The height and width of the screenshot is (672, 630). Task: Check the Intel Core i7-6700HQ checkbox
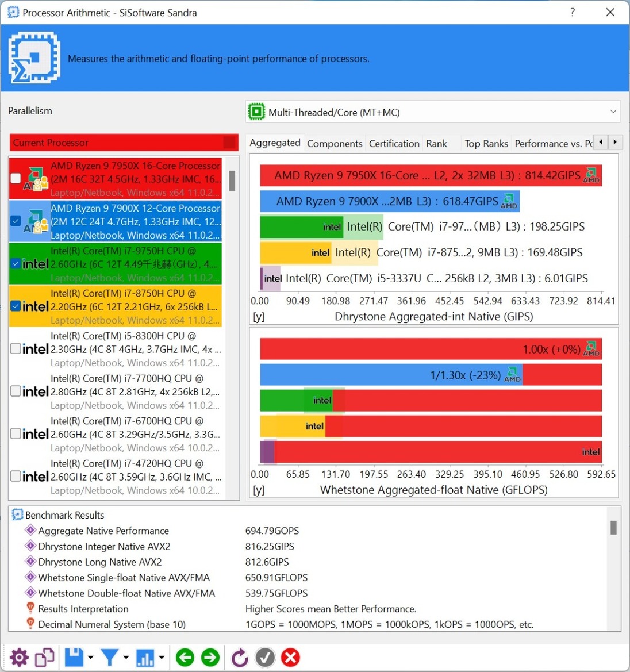[16, 433]
